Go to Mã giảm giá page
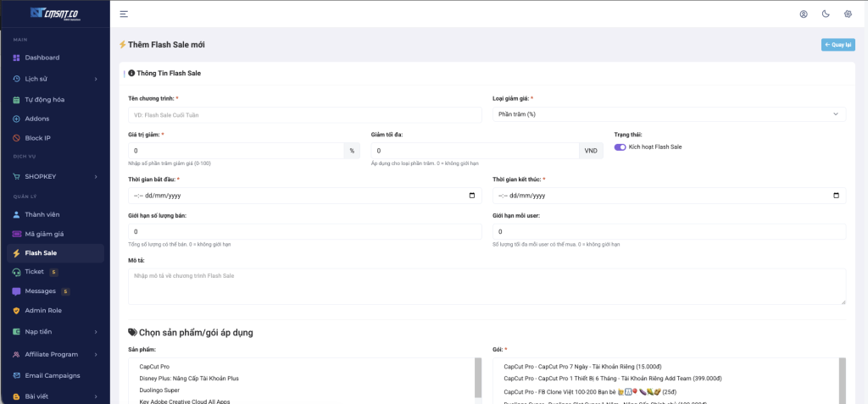 (x=44, y=234)
